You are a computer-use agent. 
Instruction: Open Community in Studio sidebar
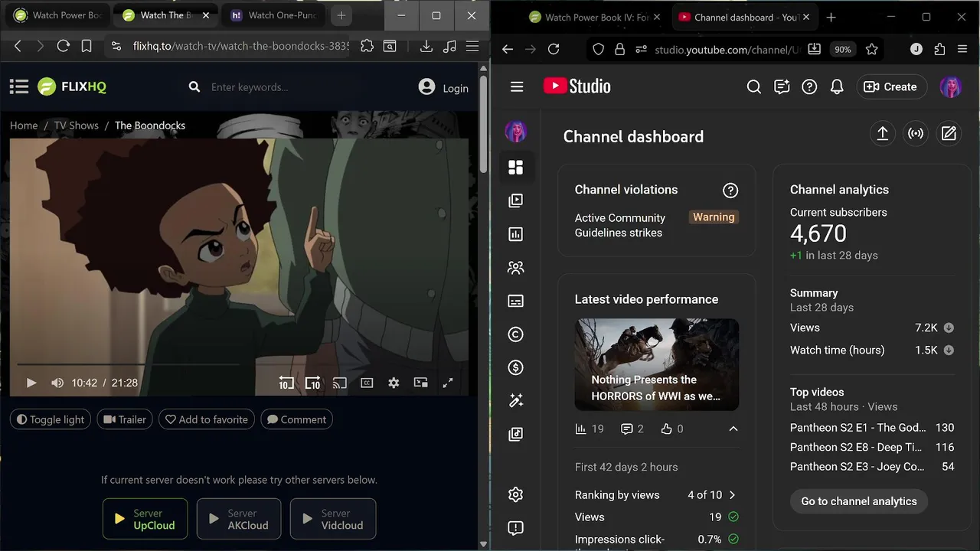(x=516, y=268)
